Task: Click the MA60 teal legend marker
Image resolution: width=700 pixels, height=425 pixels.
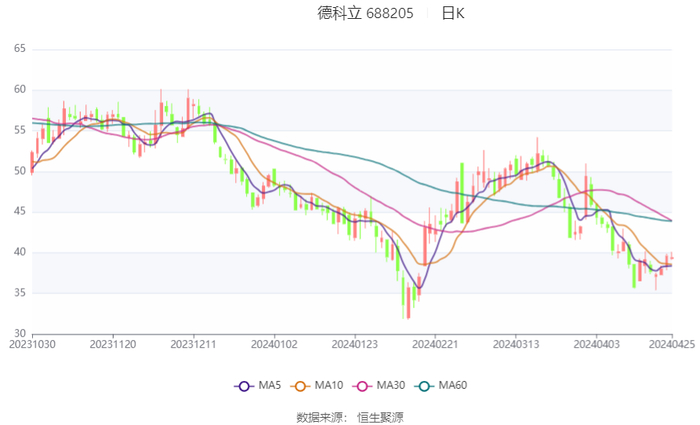Action: pos(423,386)
